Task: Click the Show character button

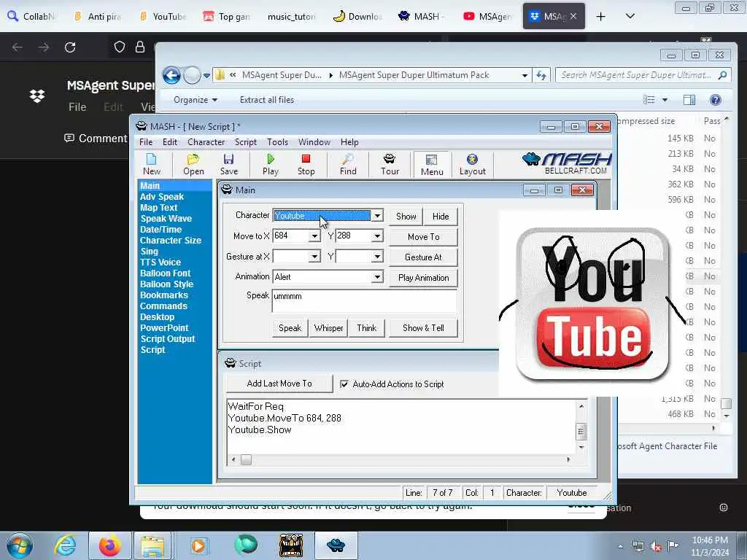Action: (x=406, y=216)
